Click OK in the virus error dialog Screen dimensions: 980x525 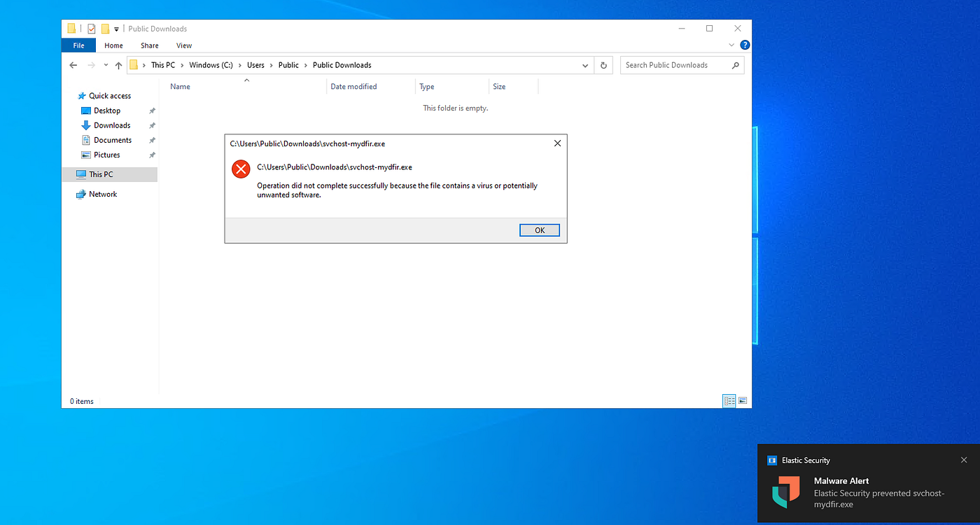pos(540,230)
